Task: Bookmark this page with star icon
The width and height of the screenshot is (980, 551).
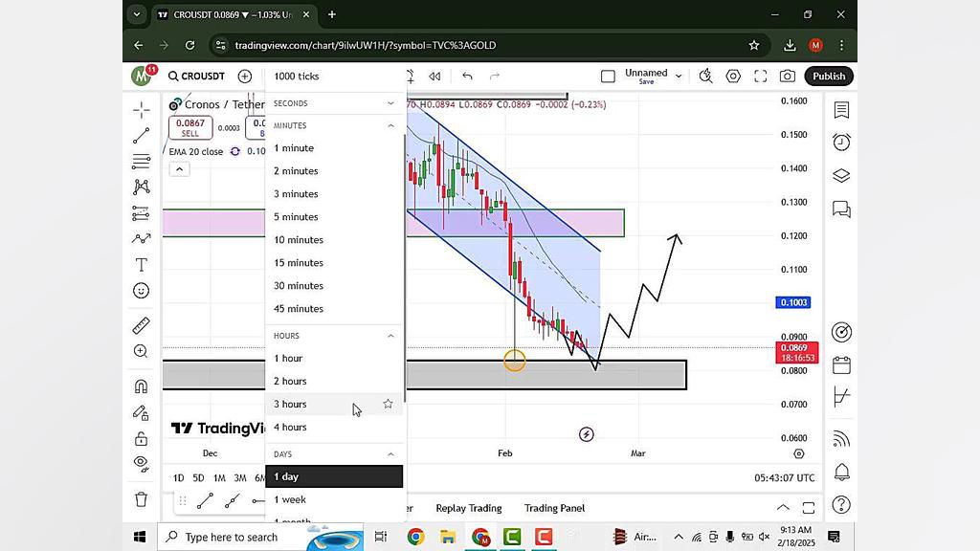Action: (754, 45)
